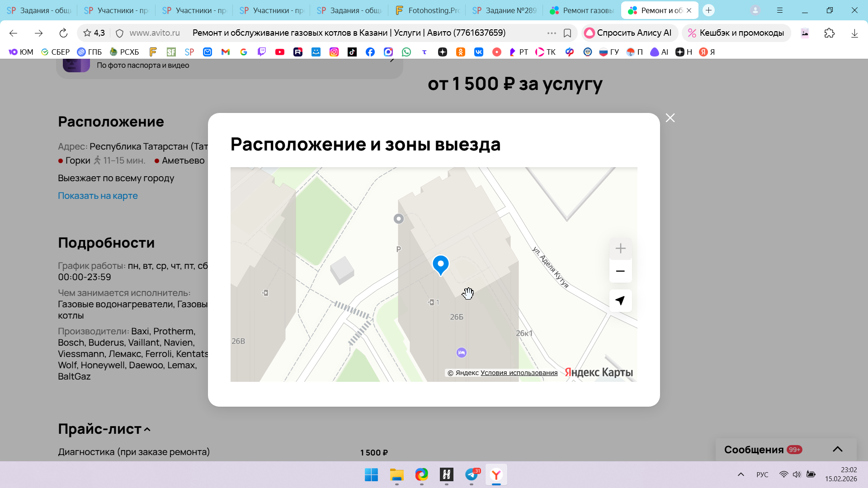Screen dimensions: 868x488
Task: Open Cashback and promo codes
Action: [736, 33]
